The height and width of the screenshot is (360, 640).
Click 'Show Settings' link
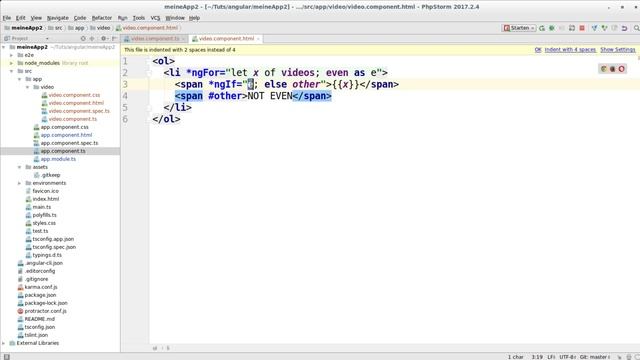(x=618, y=50)
